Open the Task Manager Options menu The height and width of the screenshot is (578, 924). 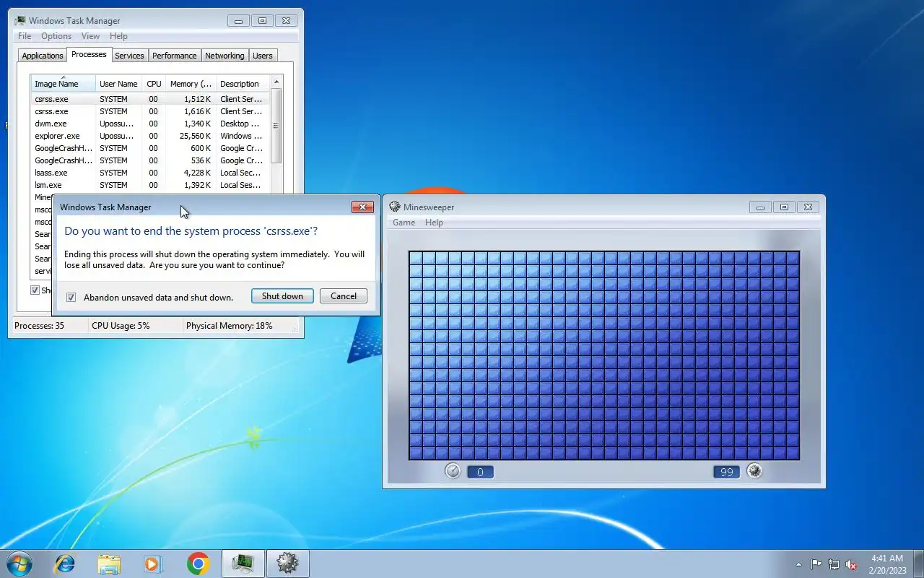(x=56, y=36)
